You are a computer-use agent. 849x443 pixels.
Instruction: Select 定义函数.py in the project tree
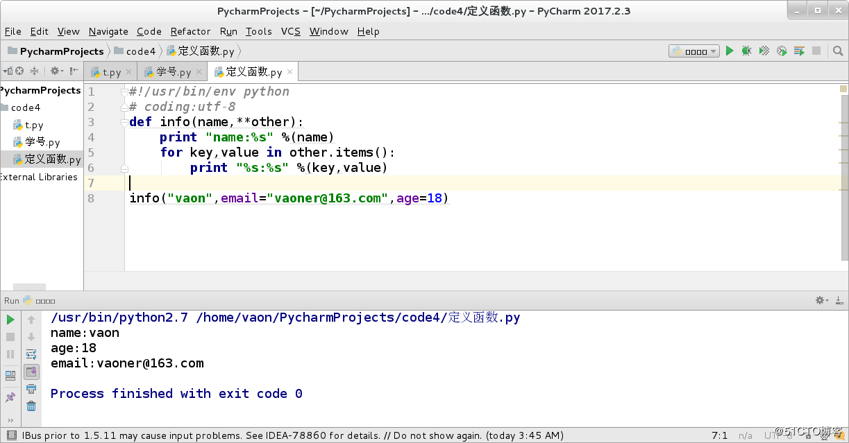pyautogui.click(x=47, y=159)
